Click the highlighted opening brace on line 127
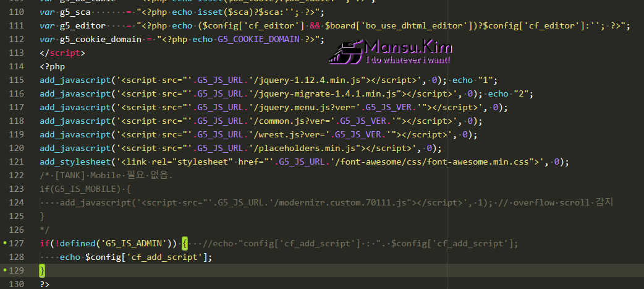The image size is (644, 289). pyautogui.click(x=185, y=243)
